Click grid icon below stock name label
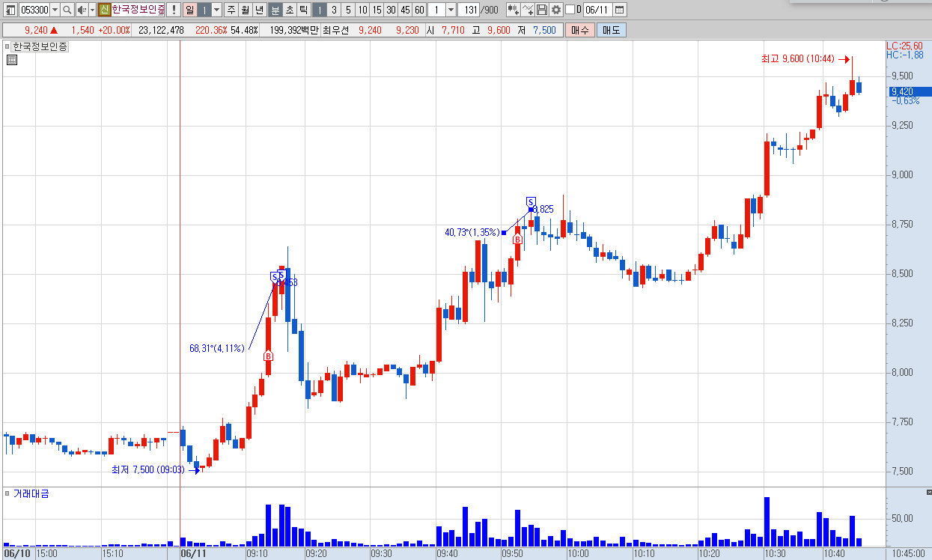932x560 pixels. 11,61
